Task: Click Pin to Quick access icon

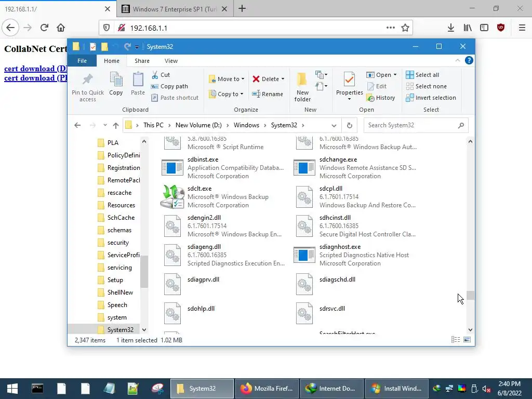Action: click(x=87, y=79)
